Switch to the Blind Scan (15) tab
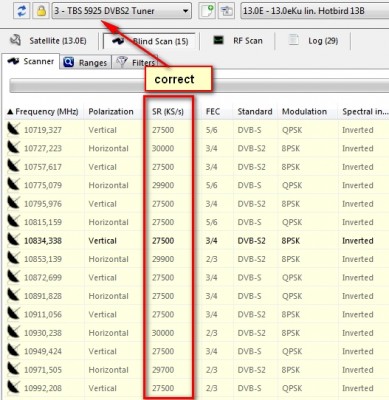Screen dimensions: 389x400 150,41
